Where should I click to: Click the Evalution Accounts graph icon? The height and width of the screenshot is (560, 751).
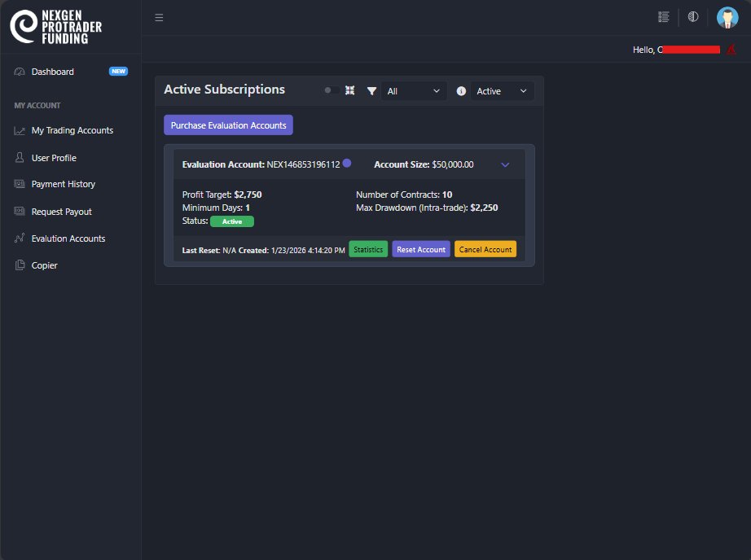(20, 238)
